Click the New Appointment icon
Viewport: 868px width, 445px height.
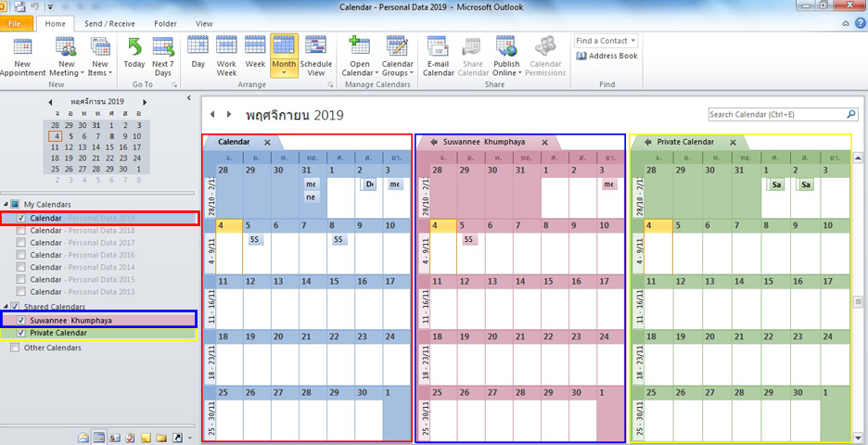[22, 46]
